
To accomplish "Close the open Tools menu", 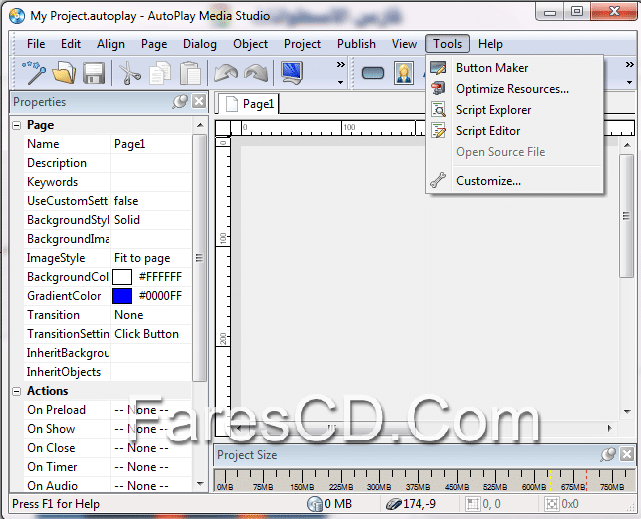I will 447,44.
